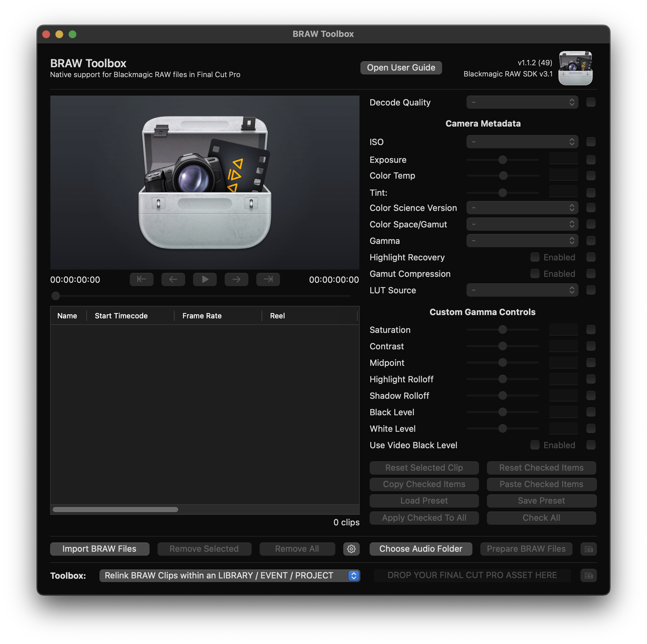Click the BRAW Toolbox app icon top right
This screenshot has height=644, width=647.
point(575,68)
